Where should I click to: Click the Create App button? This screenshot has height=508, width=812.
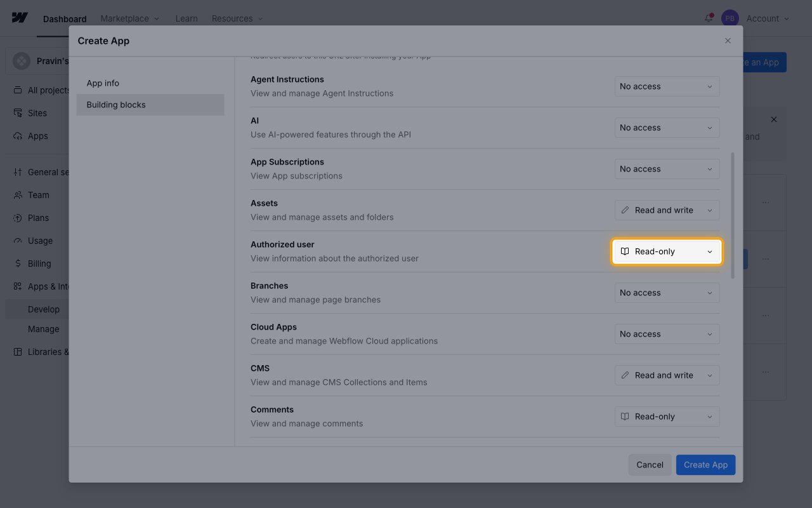(x=706, y=465)
